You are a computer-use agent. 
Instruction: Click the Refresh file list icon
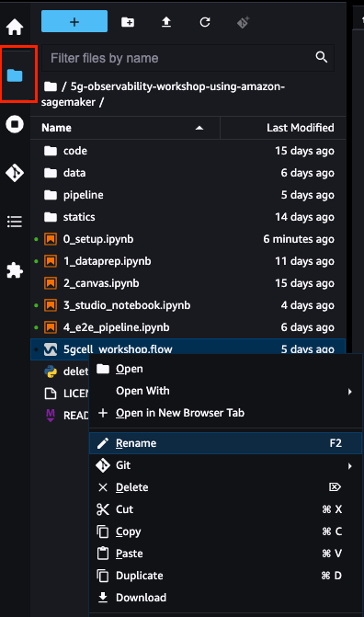coord(205,22)
